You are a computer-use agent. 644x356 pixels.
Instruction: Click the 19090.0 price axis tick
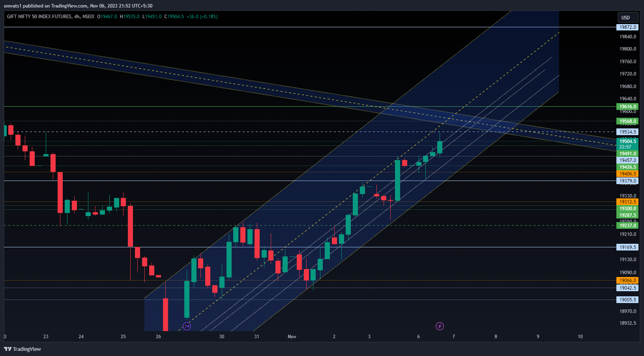tap(628, 273)
